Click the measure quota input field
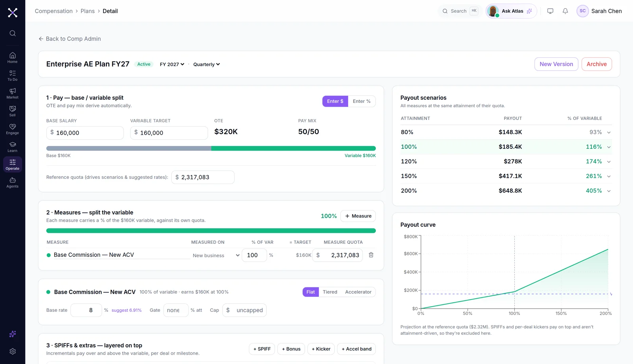Viewport: 633px width, 364px height. pyautogui.click(x=337, y=255)
